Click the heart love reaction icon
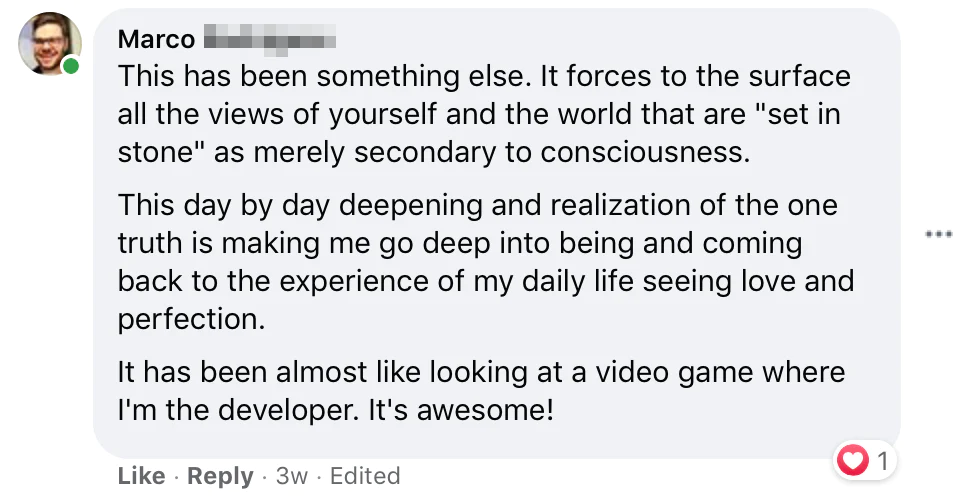The height and width of the screenshot is (498, 970). pos(853,460)
